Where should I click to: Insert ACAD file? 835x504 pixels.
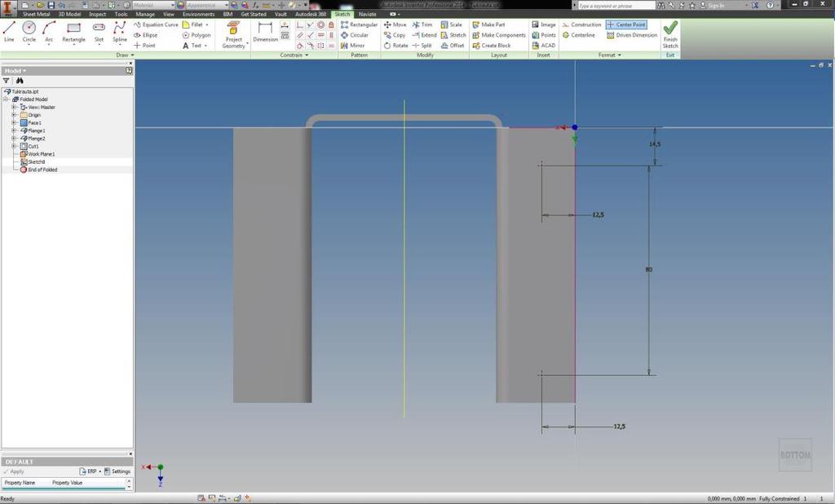(x=544, y=46)
